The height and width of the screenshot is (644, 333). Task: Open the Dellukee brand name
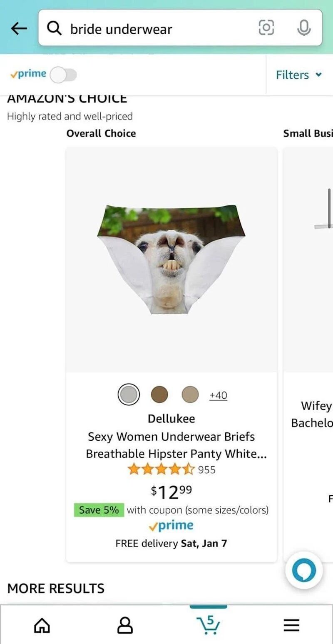[x=171, y=419]
